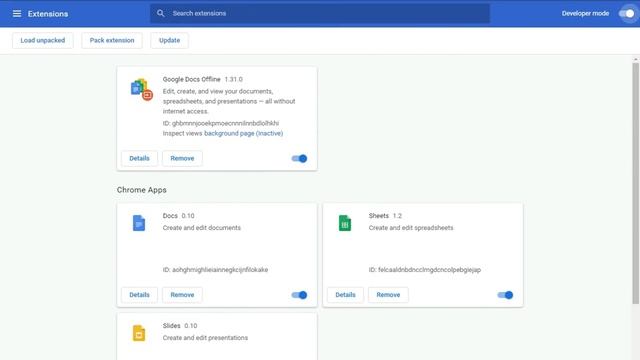640x360 pixels.
Task: Open Details for Docs app
Action: [139, 295]
